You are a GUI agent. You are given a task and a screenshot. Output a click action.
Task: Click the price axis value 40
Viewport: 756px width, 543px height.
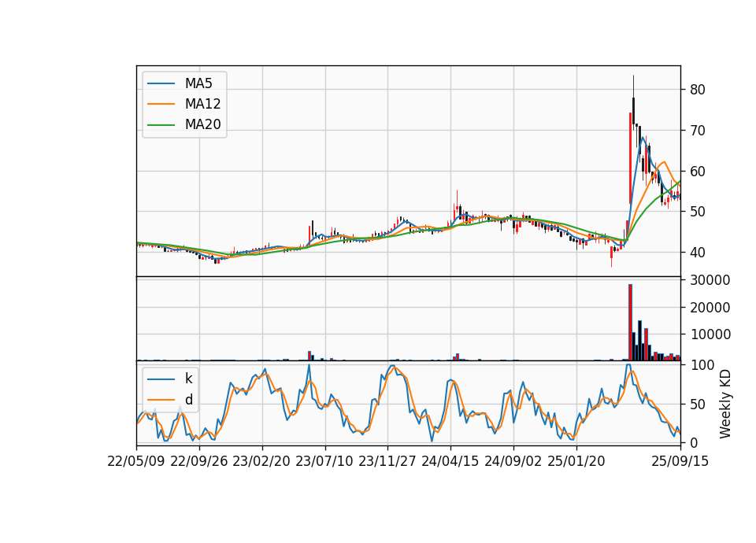tap(697, 253)
